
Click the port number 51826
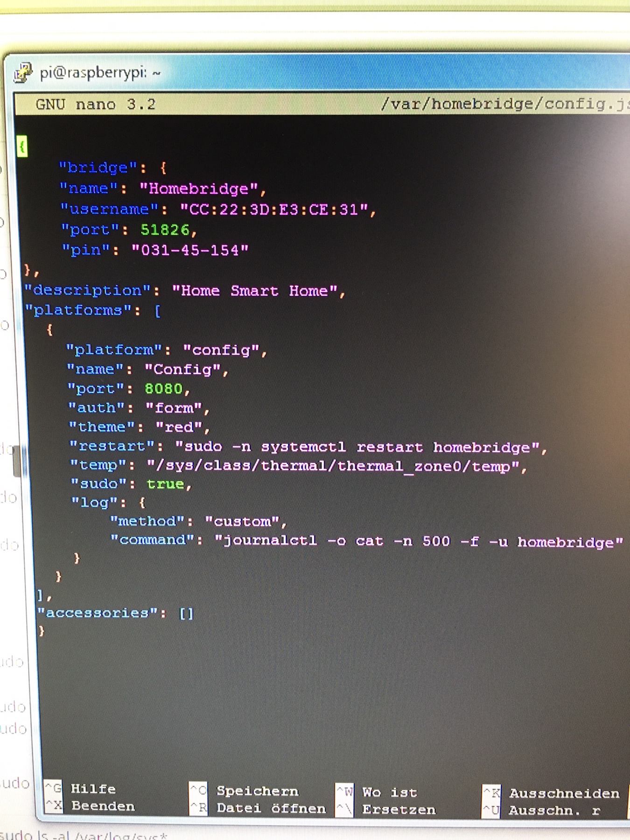165,230
